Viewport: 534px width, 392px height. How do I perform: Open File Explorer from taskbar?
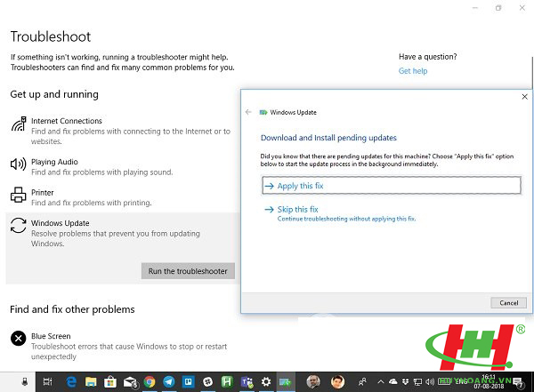91,382
